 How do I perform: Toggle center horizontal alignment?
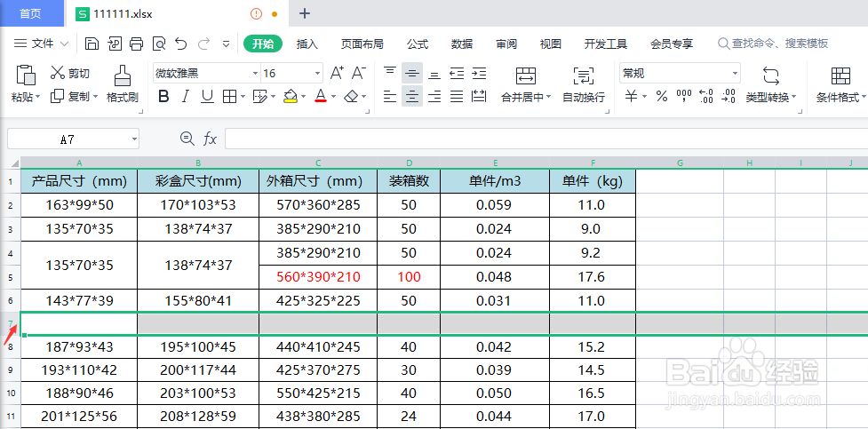click(412, 97)
